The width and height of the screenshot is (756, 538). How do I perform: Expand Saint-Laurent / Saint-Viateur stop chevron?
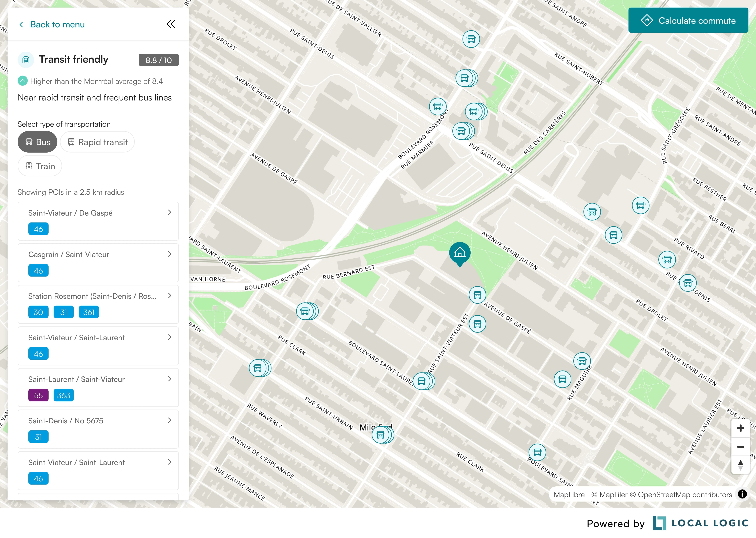(170, 379)
